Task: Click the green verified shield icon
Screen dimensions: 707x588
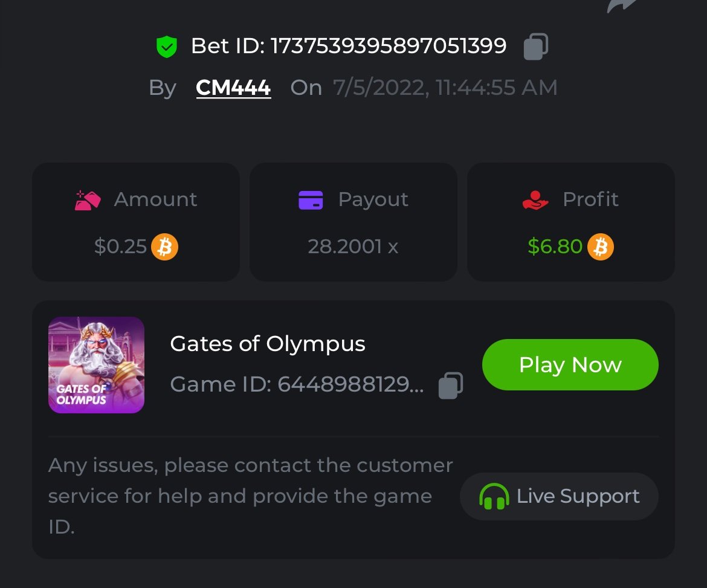Action: (x=166, y=47)
